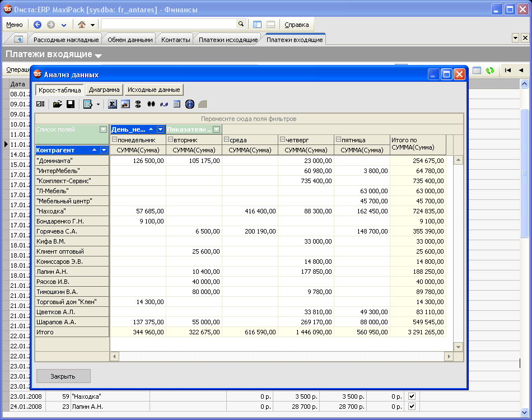Click the blue info icon
Image resolution: width=532 pixels, height=420 pixels.
tap(189, 104)
